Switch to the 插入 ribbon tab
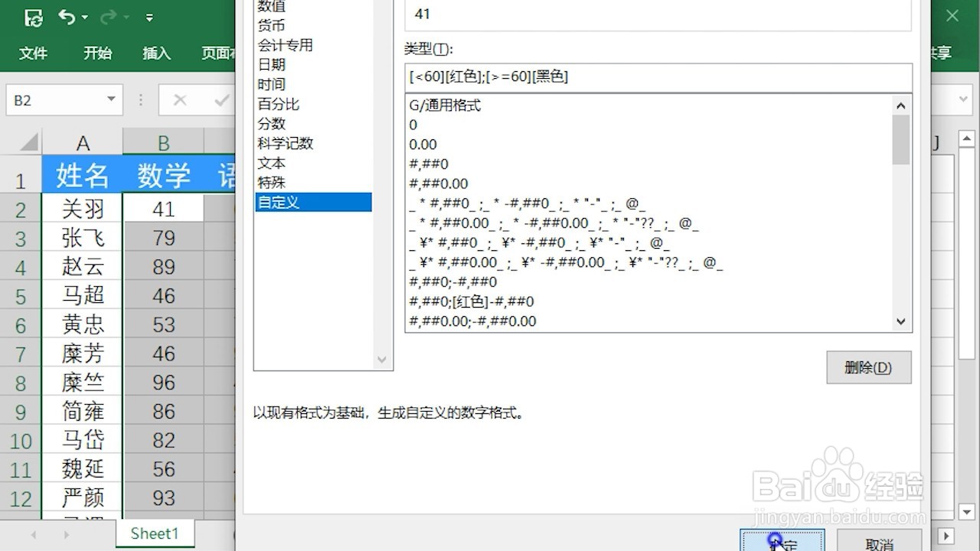Image resolution: width=980 pixels, height=551 pixels. pyautogui.click(x=156, y=54)
